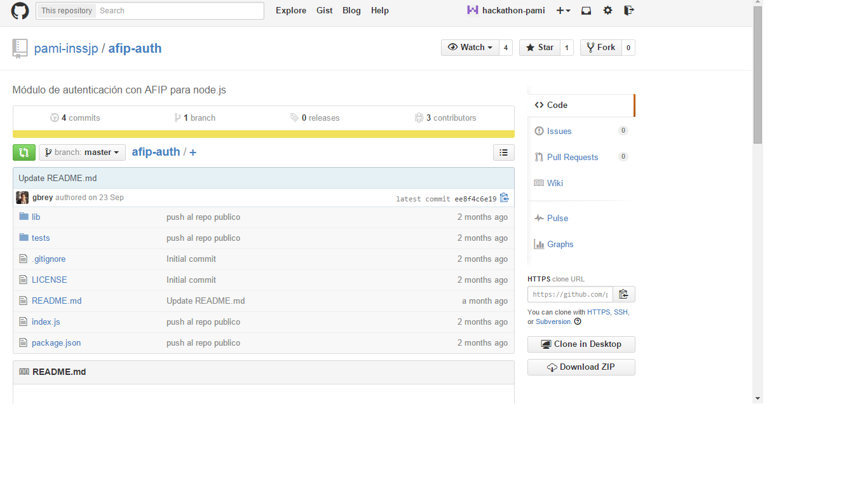Viewport: 868px width, 488px height.
Task: Click the tests folder icon
Action: [24, 238]
